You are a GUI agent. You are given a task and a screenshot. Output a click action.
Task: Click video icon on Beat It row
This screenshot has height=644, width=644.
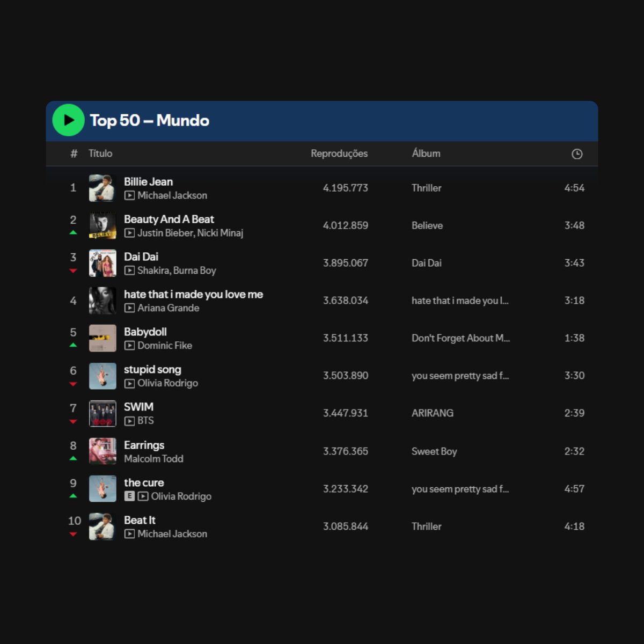pyautogui.click(x=129, y=534)
